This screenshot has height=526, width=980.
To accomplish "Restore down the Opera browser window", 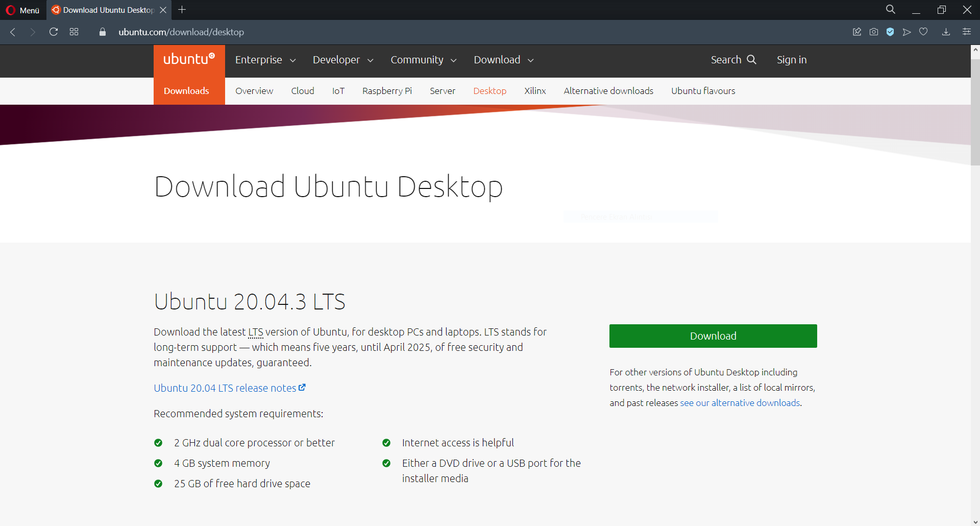I will point(942,10).
